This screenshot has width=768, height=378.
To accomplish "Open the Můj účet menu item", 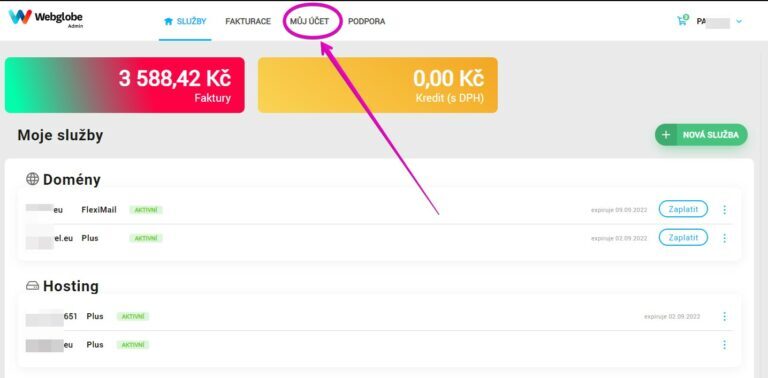I will pos(310,22).
